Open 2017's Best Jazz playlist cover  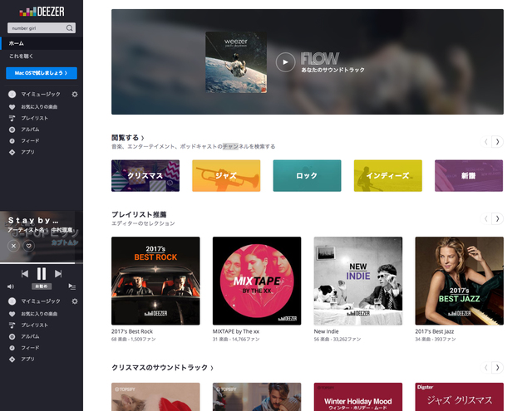460,281
